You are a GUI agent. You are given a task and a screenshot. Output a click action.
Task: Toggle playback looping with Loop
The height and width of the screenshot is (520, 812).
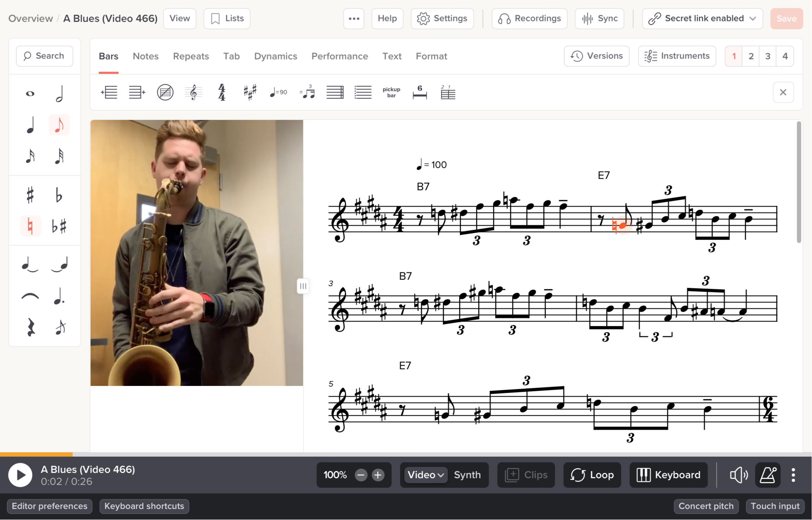[592, 475]
